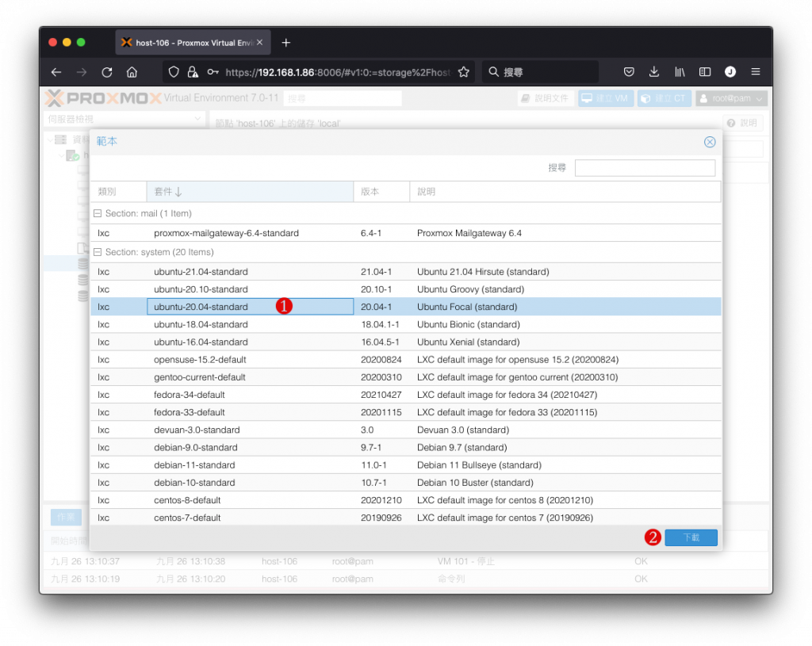Click the Create VM button
812x646 pixels.
(605, 98)
